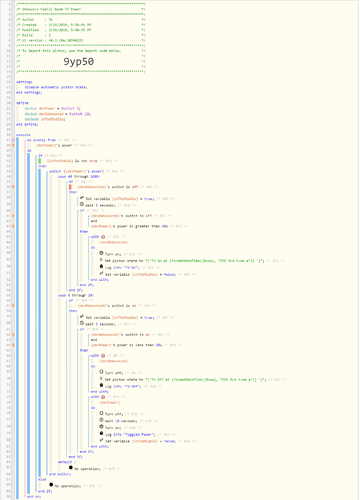360x500 pixels.
Task: Click the Wait 10 seconds task text
Action: [121, 421]
